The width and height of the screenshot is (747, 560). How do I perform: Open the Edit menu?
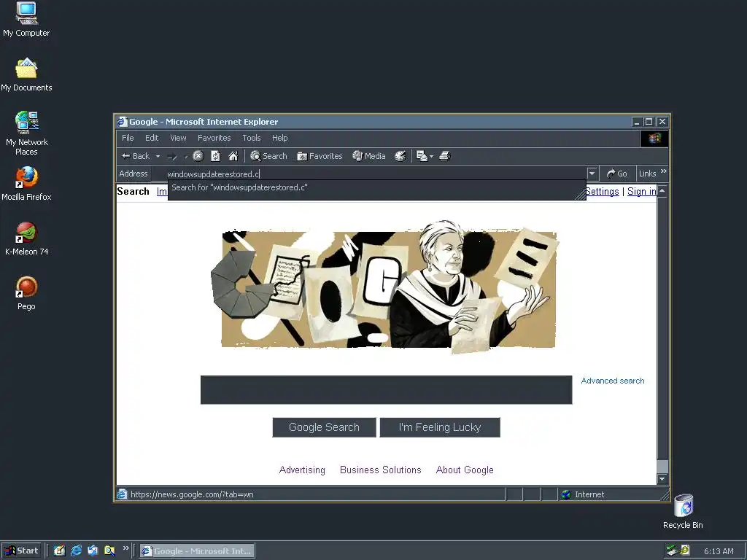[x=152, y=138]
